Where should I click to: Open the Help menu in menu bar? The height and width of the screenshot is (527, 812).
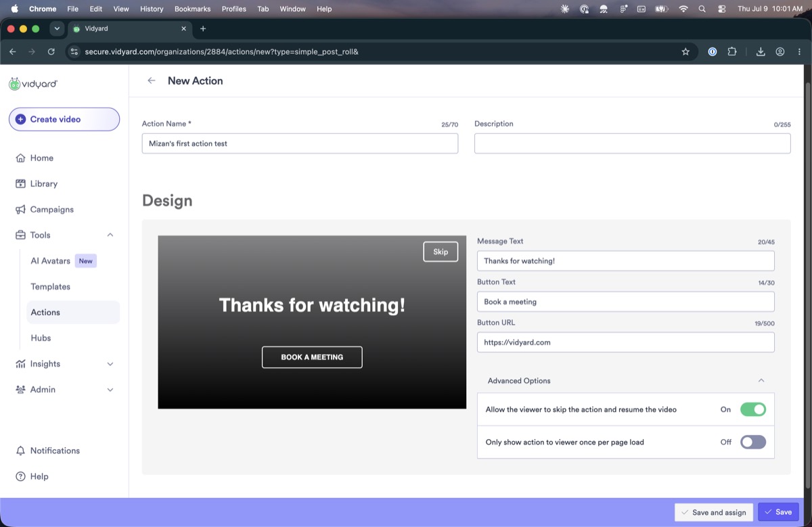(324, 9)
